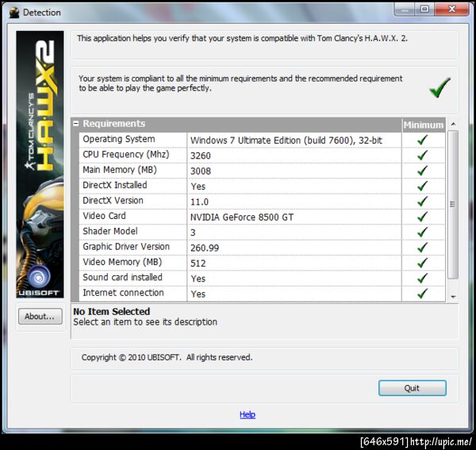Image resolution: width=476 pixels, height=450 pixels.
Task: Close the Detection window
Action: tap(451, 10)
